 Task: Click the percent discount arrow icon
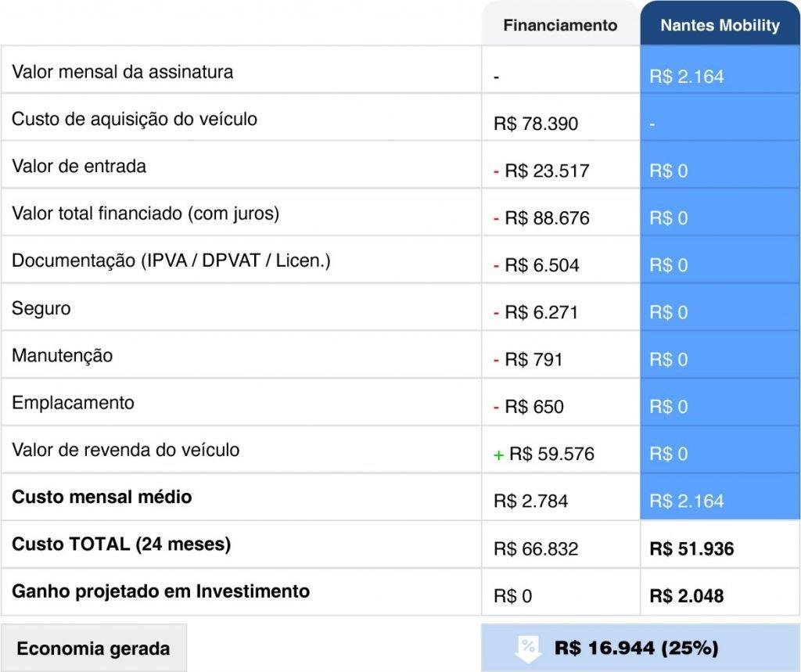[528, 648]
